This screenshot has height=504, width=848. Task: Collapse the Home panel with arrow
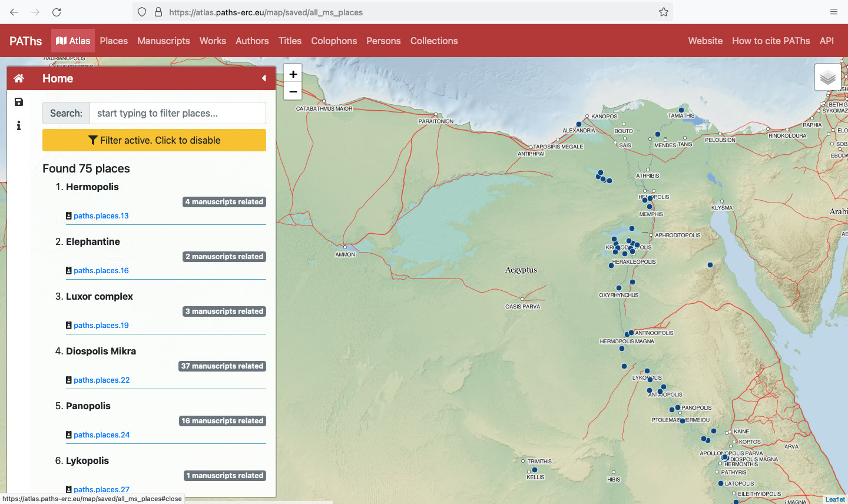264,78
